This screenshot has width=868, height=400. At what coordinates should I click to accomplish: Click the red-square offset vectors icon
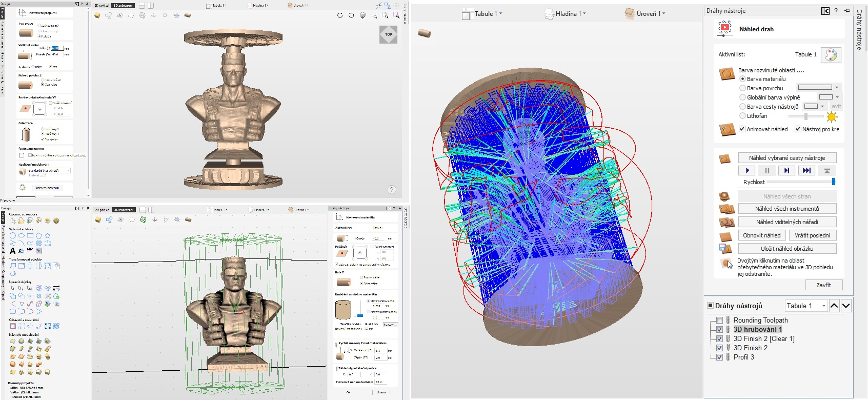click(x=13, y=326)
